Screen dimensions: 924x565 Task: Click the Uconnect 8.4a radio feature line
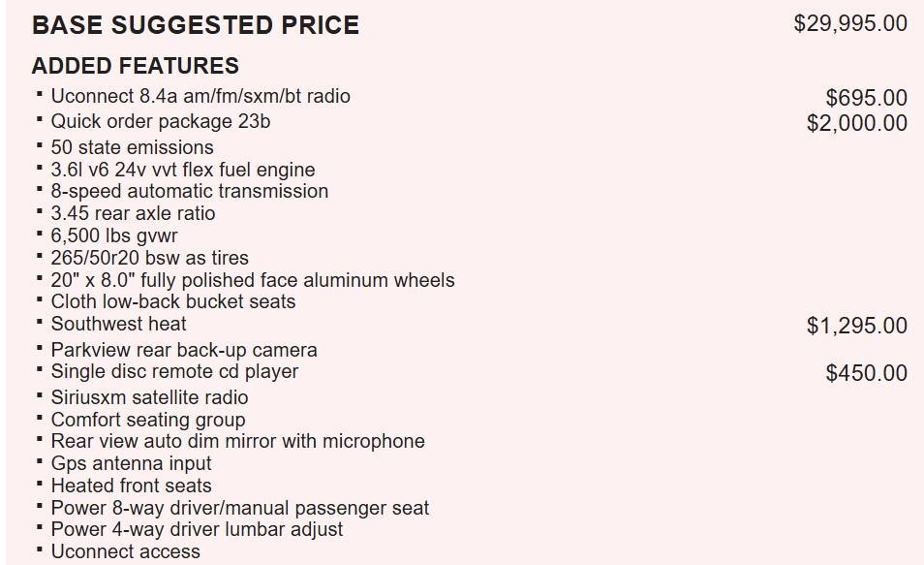coord(200,96)
